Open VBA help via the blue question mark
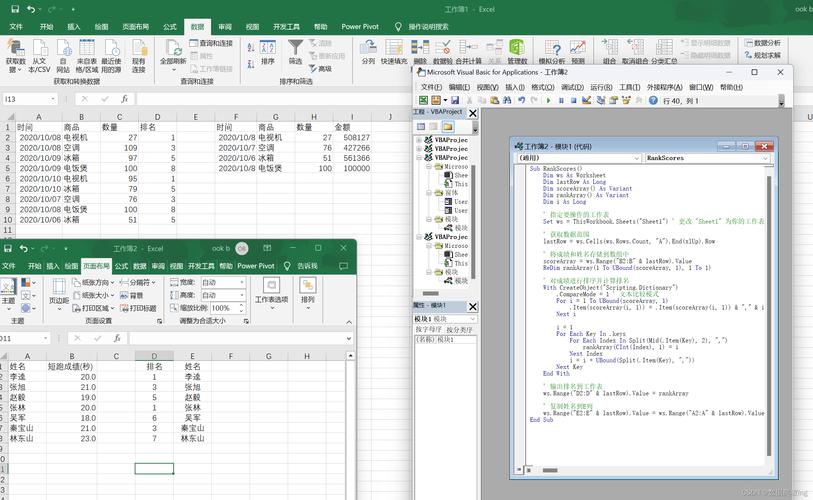813x500 pixels. click(x=653, y=101)
